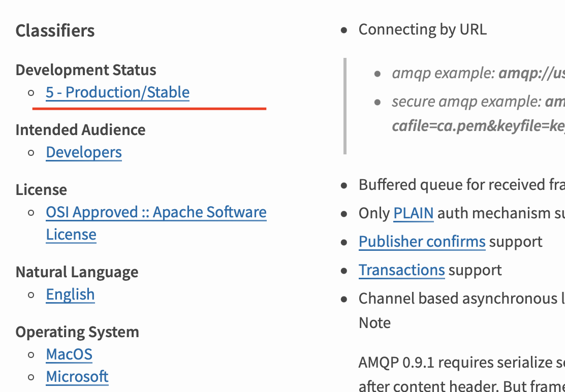Click the "License" classifier heading
The width and height of the screenshot is (565, 392).
[41, 189]
